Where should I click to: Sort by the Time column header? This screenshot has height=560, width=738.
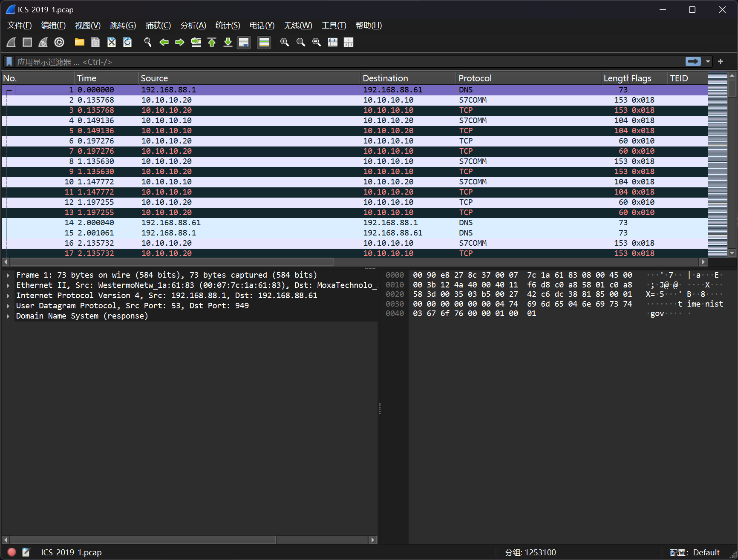pos(107,78)
